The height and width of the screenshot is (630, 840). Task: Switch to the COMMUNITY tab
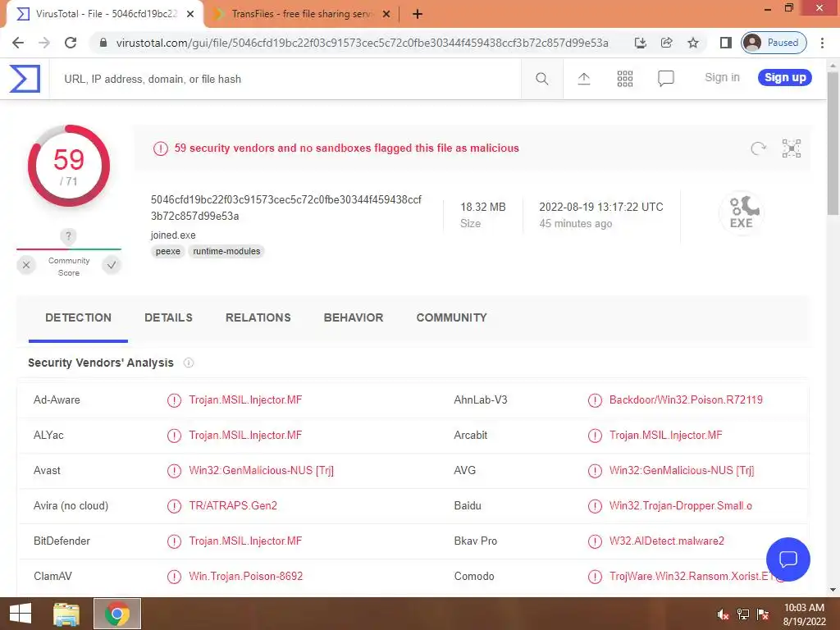click(x=452, y=317)
